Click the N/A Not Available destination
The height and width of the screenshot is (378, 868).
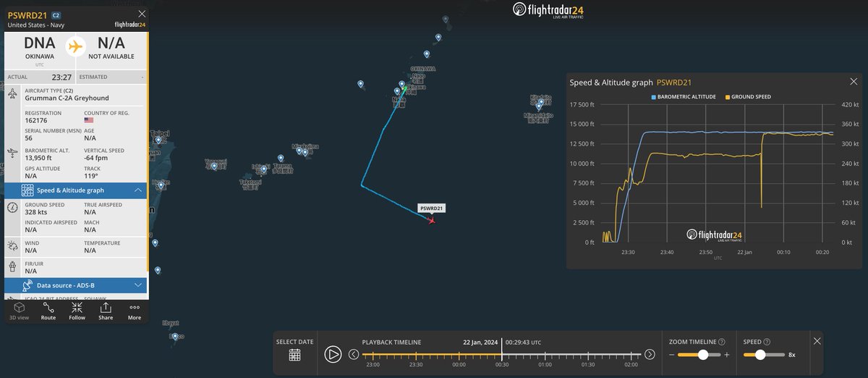tap(111, 48)
